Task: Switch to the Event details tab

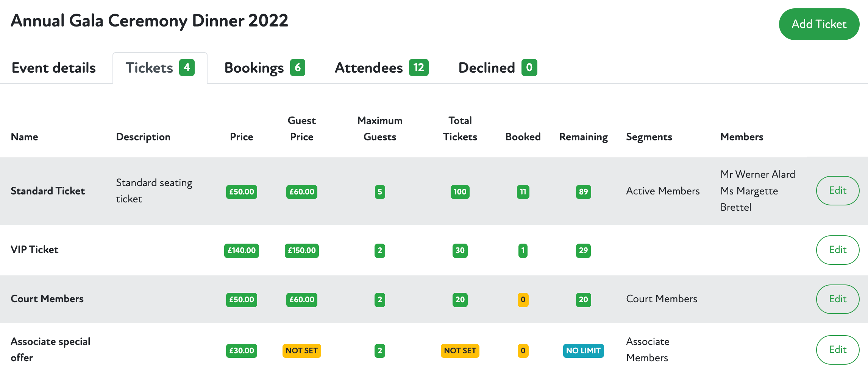Action: pos(54,68)
